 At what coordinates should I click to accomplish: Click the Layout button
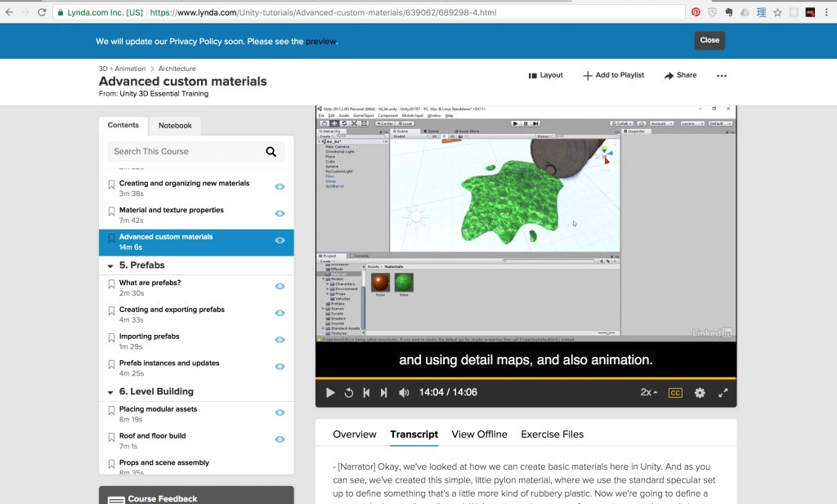point(545,75)
